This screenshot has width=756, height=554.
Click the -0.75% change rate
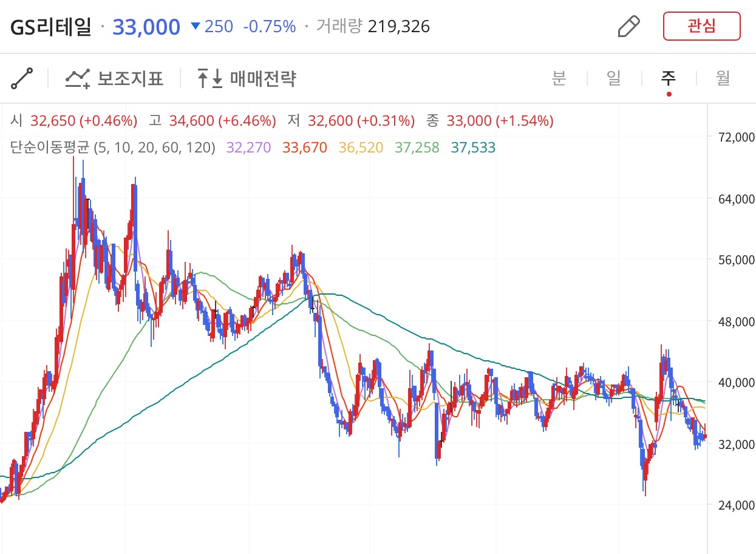click(x=269, y=27)
